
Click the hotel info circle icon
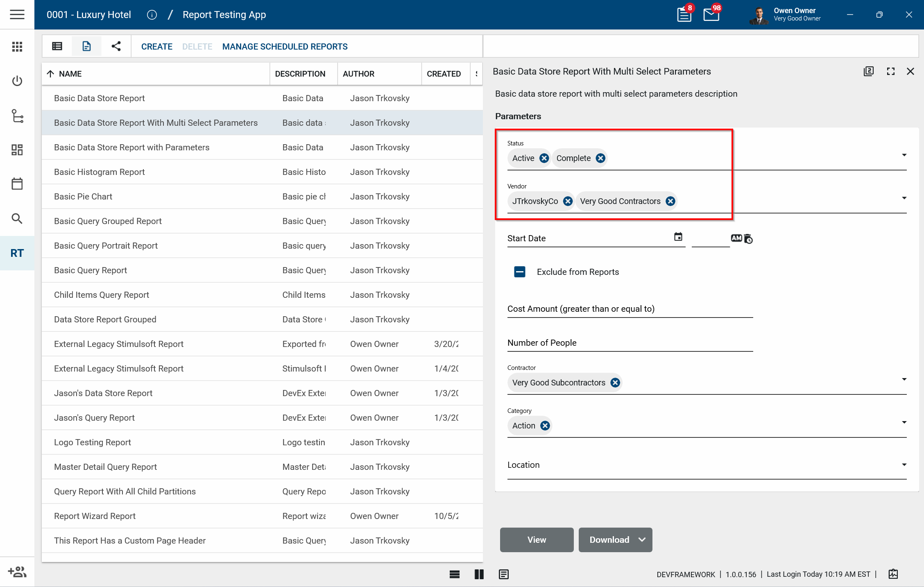pyautogui.click(x=152, y=15)
